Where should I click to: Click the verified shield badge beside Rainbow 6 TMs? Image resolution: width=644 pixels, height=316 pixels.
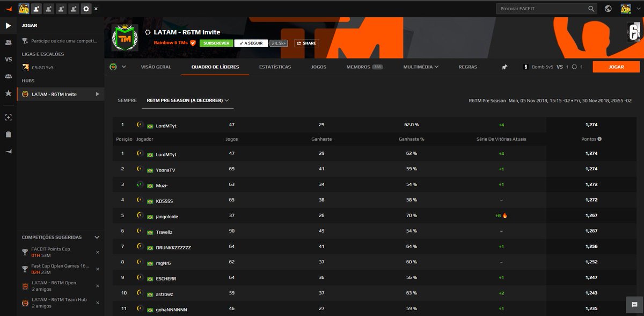(193, 43)
